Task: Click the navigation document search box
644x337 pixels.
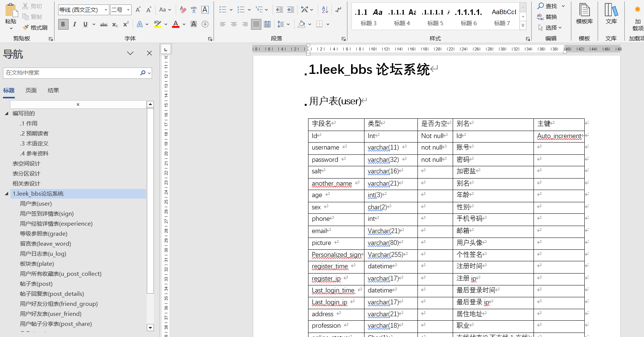Action: point(72,73)
